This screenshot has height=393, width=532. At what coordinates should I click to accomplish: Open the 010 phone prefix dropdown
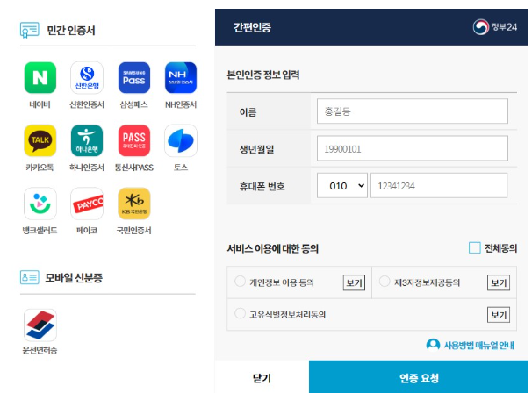coord(342,185)
